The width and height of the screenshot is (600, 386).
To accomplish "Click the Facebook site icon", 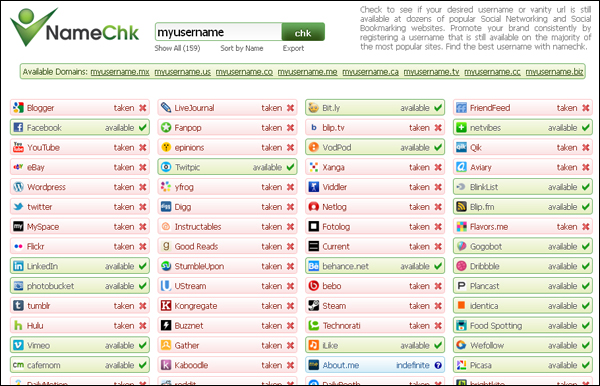I will (18, 127).
